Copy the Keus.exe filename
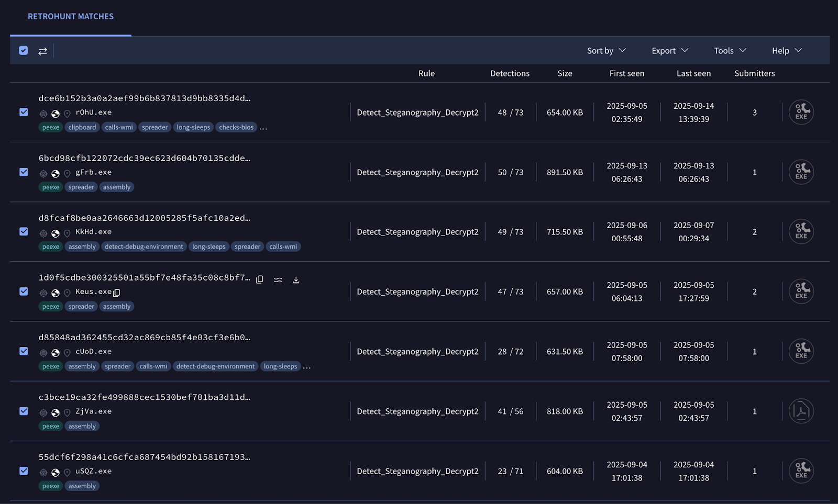This screenshot has height=504, width=838. click(x=117, y=293)
